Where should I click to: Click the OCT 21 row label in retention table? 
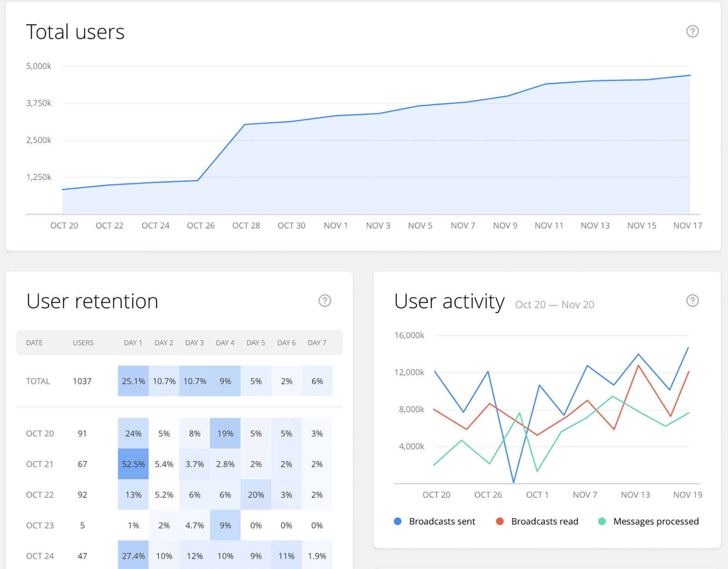point(40,464)
